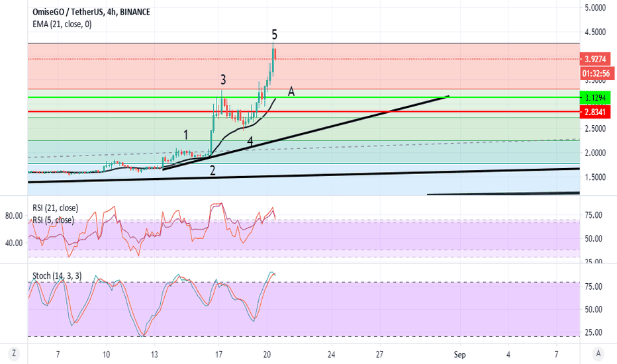Select the wave label 3
Screen dimensions: 617x364
[x=223, y=80]
